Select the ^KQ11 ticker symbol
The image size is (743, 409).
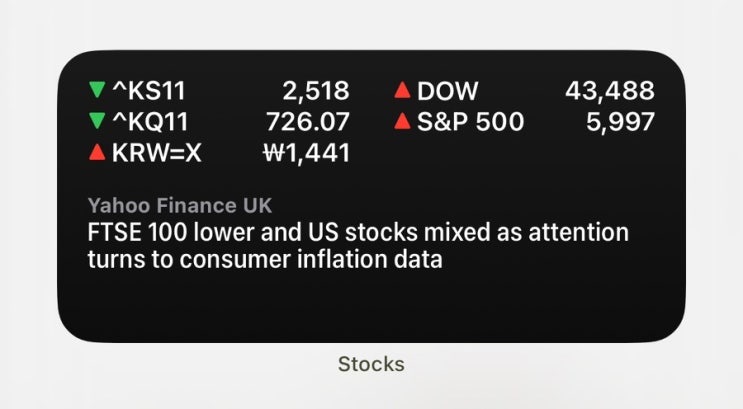click(151, 123)
